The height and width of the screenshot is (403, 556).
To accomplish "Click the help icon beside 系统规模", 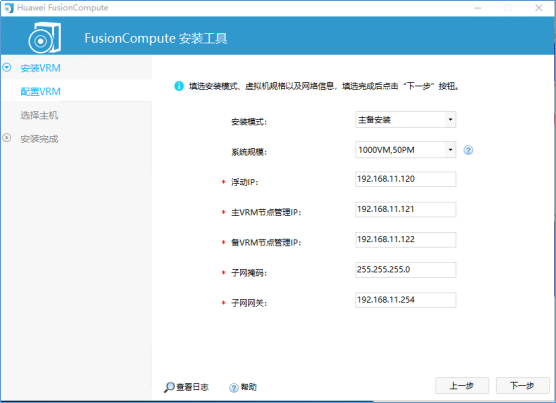I will click(x=468, y=150).
